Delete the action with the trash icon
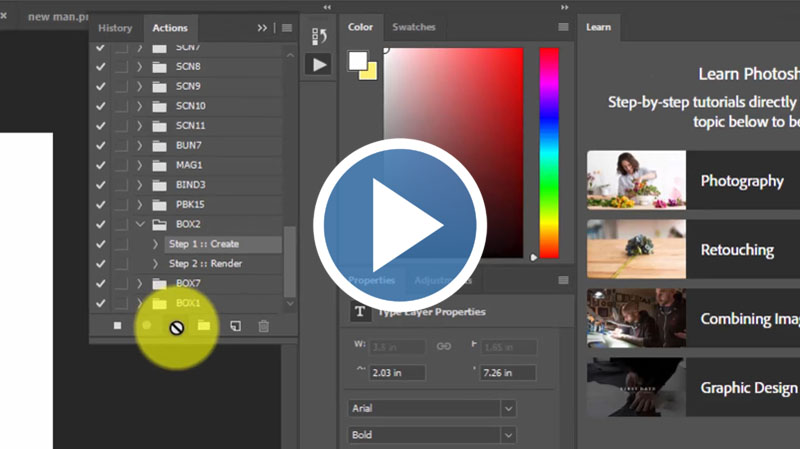The height and width of the screenshot is (449, 800). tap(264, 326)
